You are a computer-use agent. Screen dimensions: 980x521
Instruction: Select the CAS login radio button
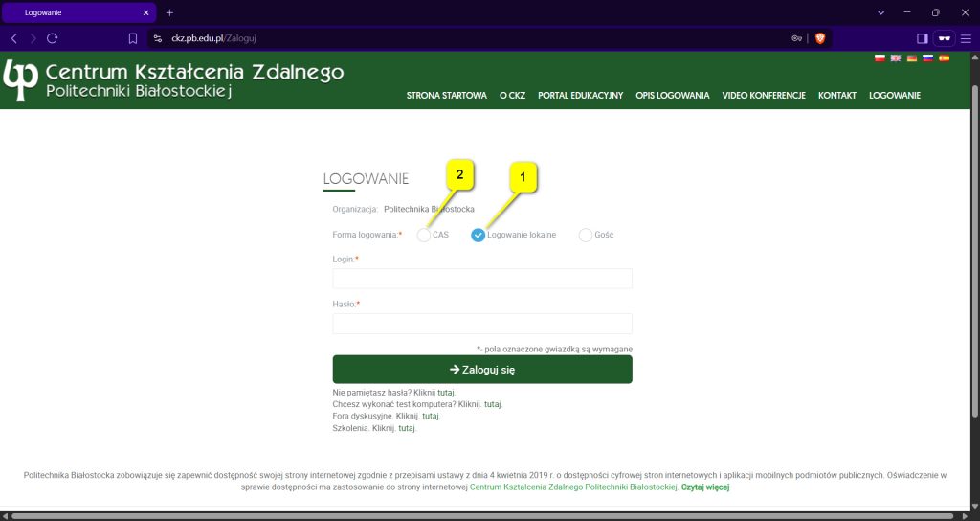click(x=424, y=236)
